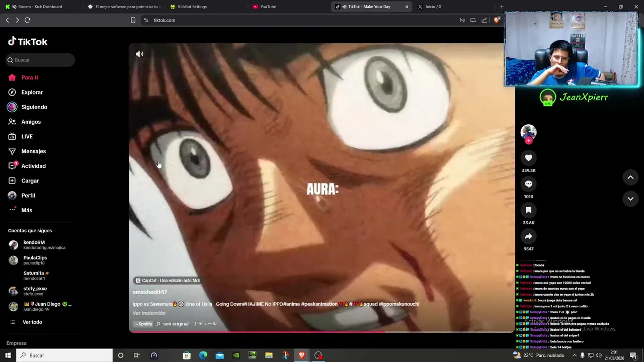Expand the Más menu
Screen dimensions: 644x362
pos(26,210)
